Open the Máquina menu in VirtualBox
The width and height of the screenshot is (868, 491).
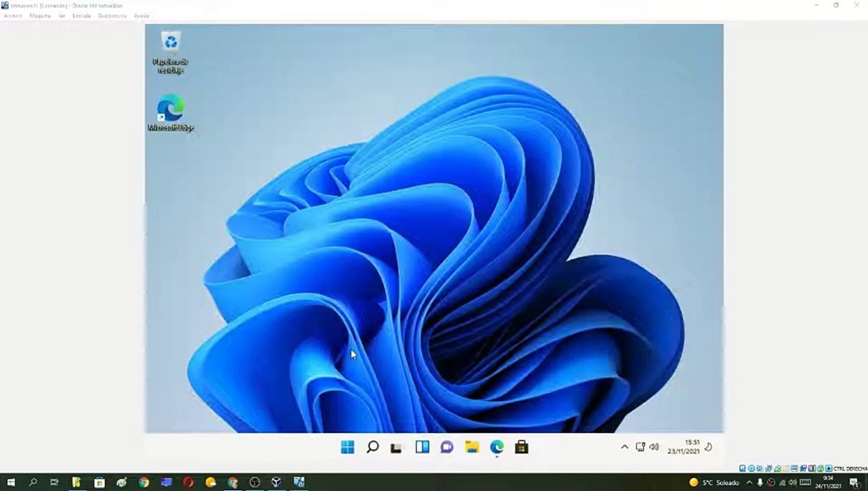point(40,16)
